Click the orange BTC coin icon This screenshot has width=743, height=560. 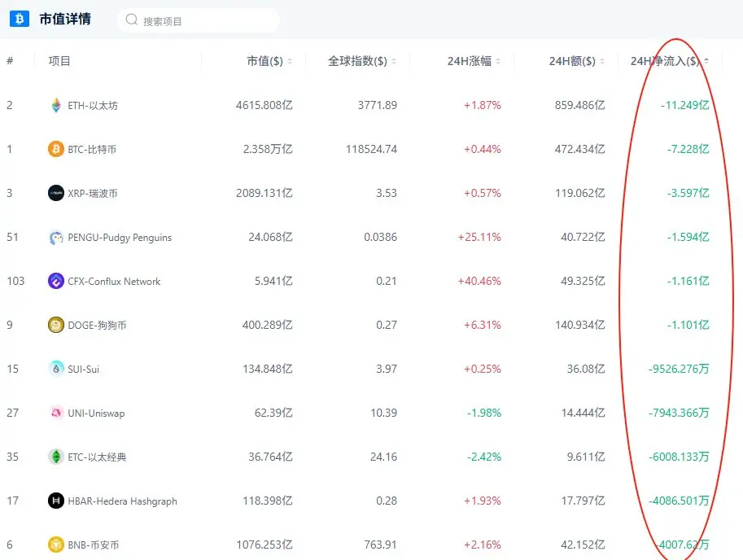click(x=56, y=149)
